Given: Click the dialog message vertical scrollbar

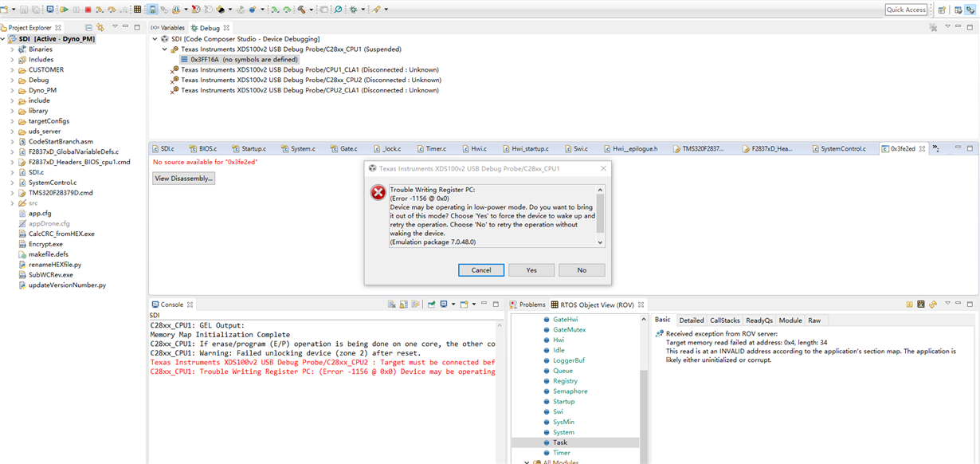Looking at the screenshot, I should tap(600, 217).
